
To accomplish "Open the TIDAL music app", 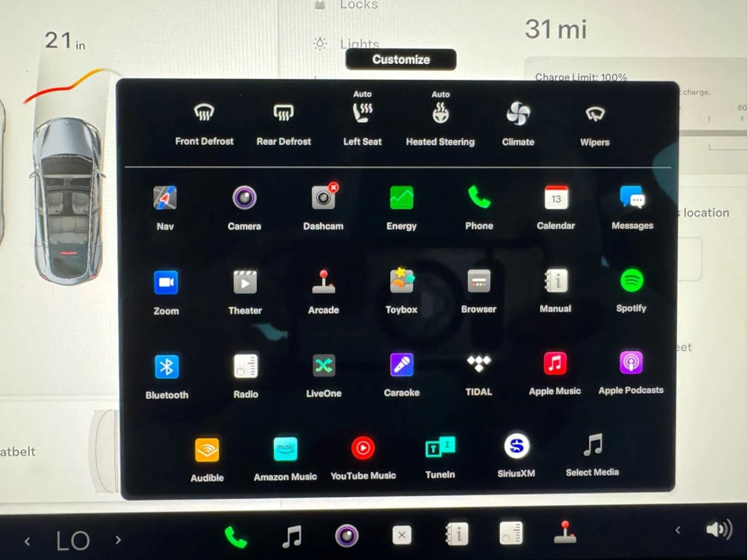I will point(479,364).
